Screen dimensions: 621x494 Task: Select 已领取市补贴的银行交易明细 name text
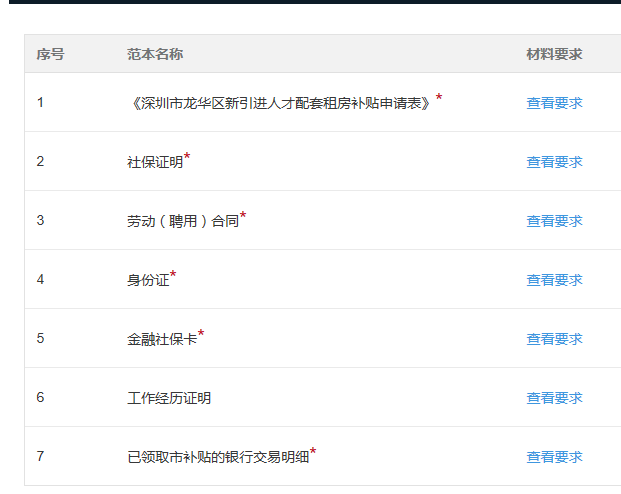(218, 457)
